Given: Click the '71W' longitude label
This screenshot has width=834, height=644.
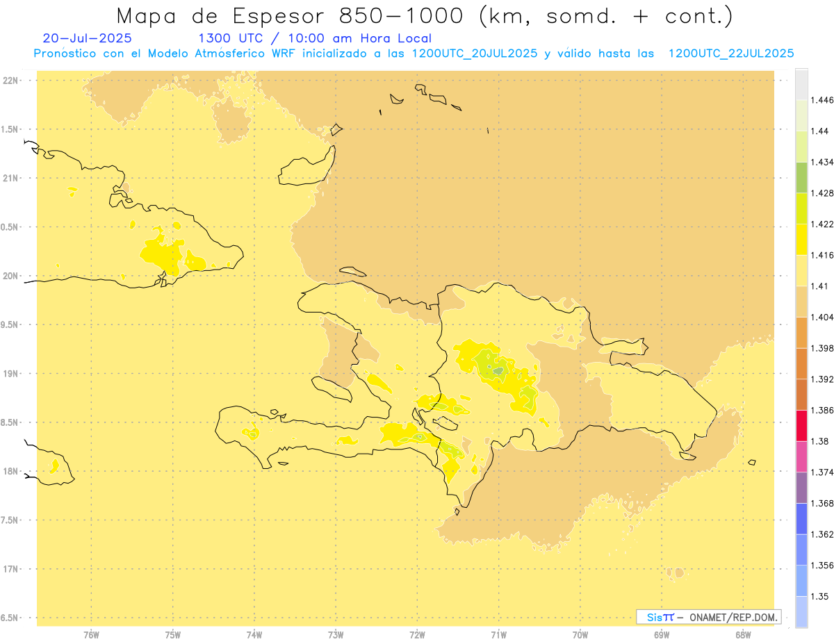Looking at the screenshot, I should (x=498, y=634).
